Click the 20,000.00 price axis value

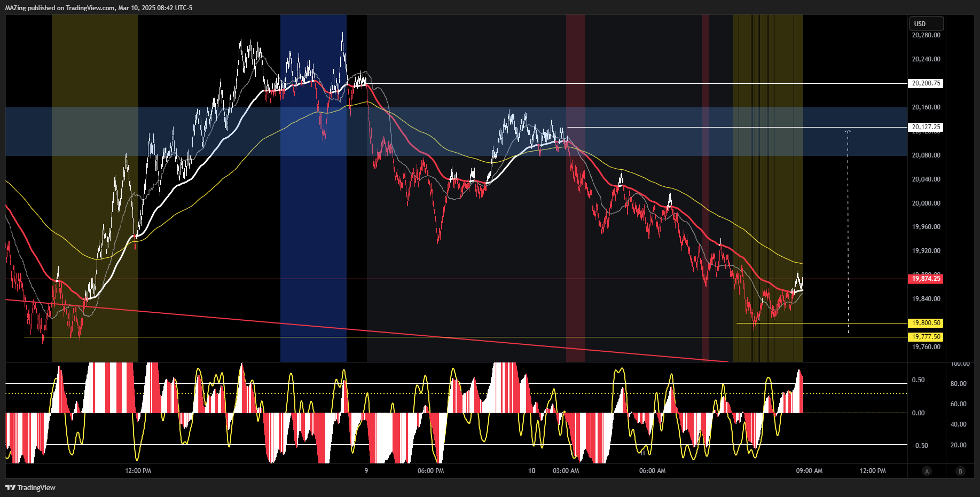tap(926, 203)
